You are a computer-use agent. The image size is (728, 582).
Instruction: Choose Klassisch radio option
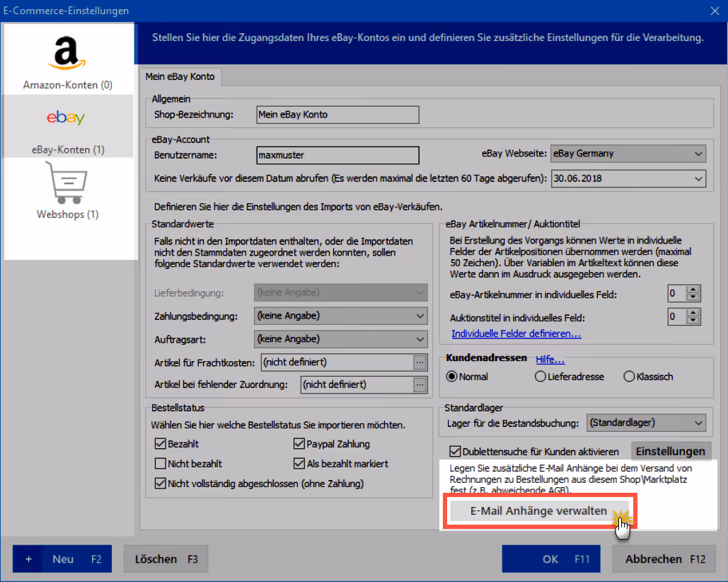pyautogui.click(x=629, y=376)
